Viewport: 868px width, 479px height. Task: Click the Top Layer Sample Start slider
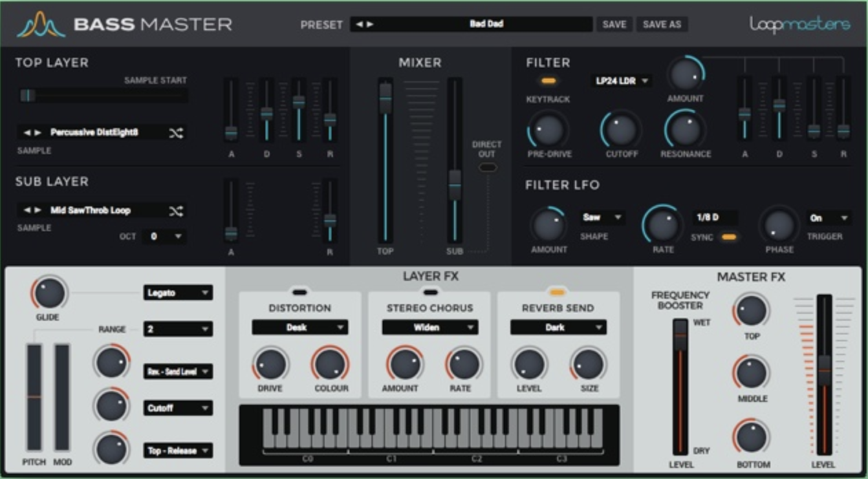tap(103, 96)
